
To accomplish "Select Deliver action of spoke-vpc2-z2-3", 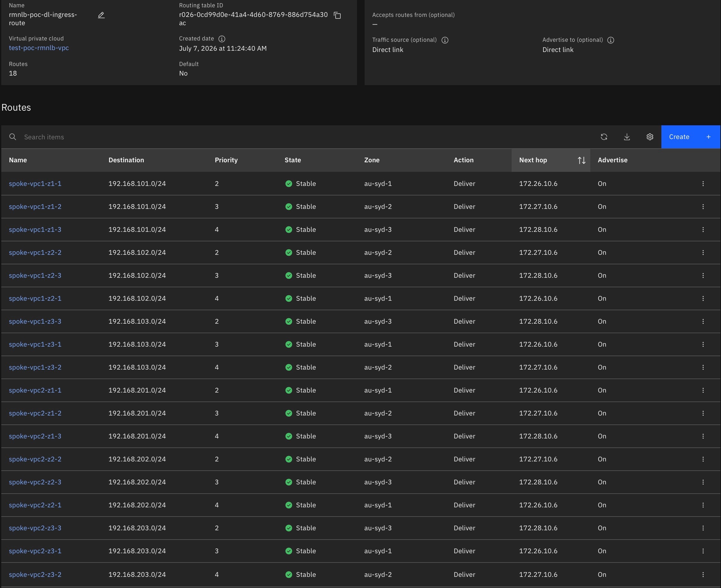I will tap(464, 482).
